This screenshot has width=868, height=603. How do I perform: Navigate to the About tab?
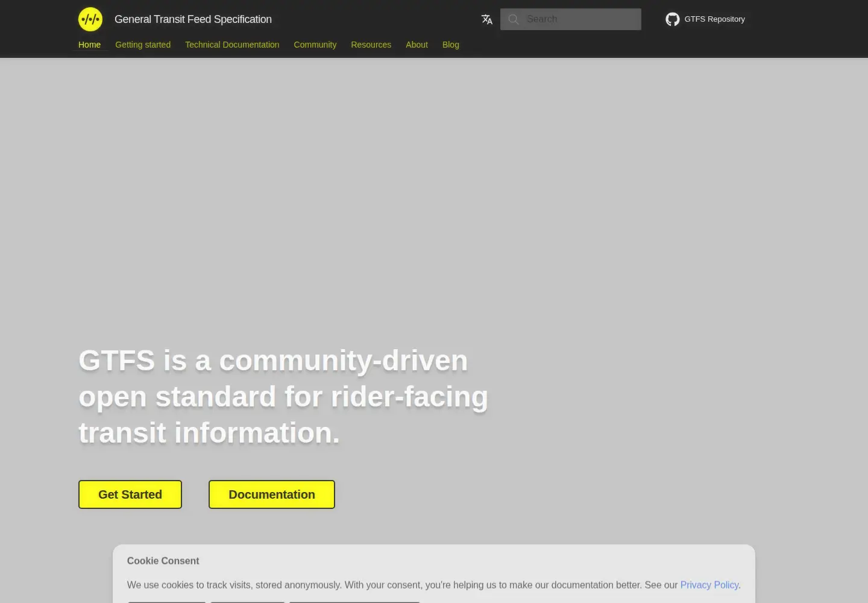pyautogui.click(x=417, y=45)
